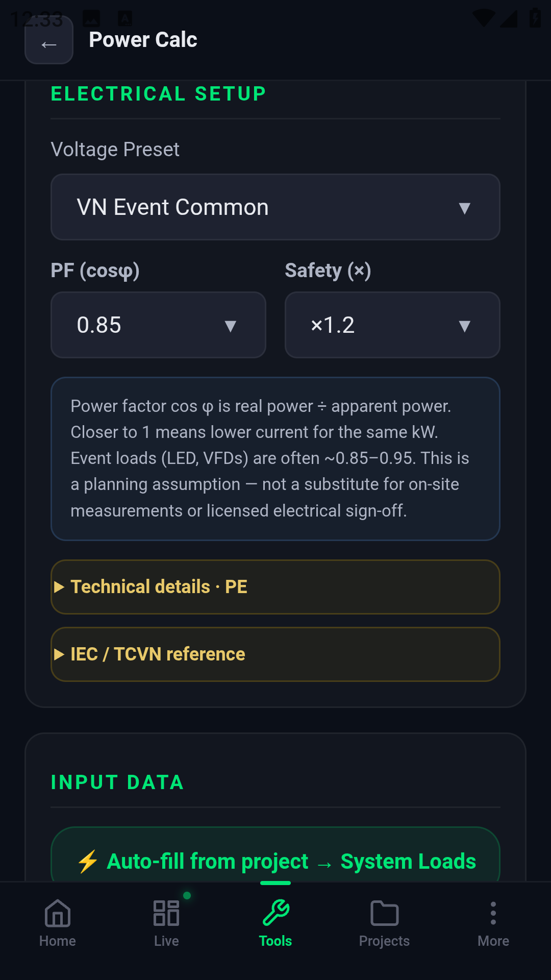Expand the Technical details · PE section
Screen dimensions: 551x980
point(275,587)
